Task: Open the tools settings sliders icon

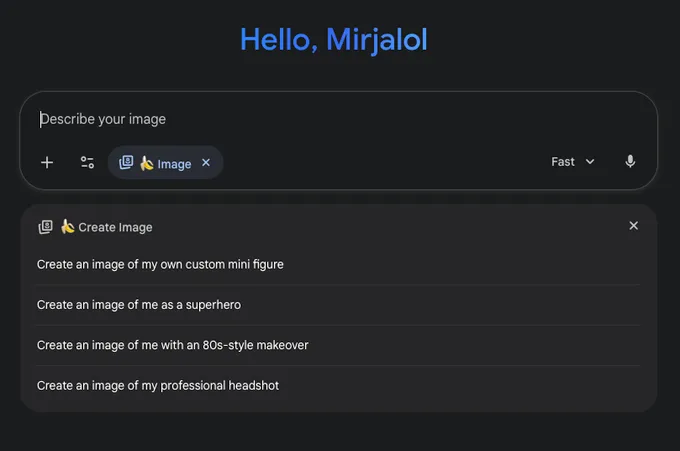Action: [87, 162]
